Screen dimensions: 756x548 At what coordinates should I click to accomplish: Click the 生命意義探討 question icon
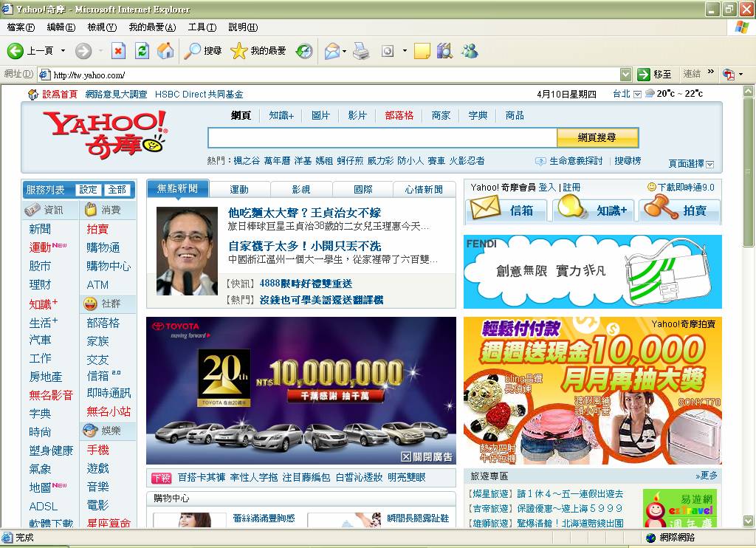[x=540, y=161]
